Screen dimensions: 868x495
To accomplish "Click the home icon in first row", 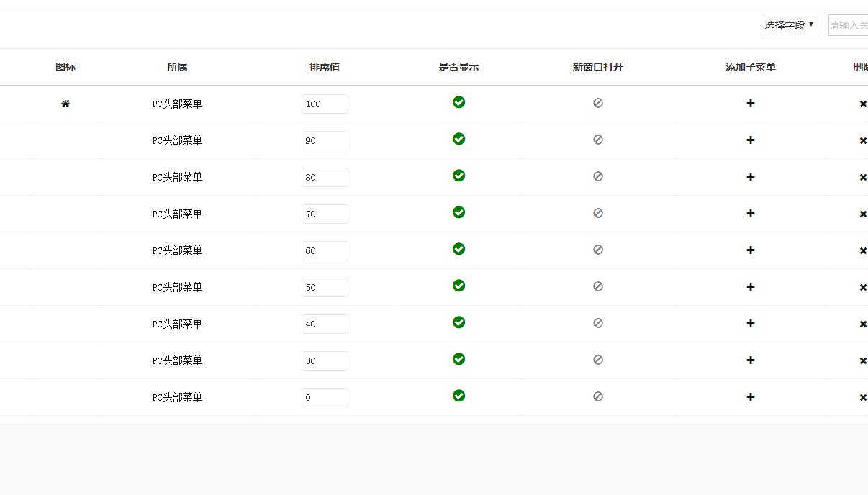I will pyautogui.click(x=65, y=104).
